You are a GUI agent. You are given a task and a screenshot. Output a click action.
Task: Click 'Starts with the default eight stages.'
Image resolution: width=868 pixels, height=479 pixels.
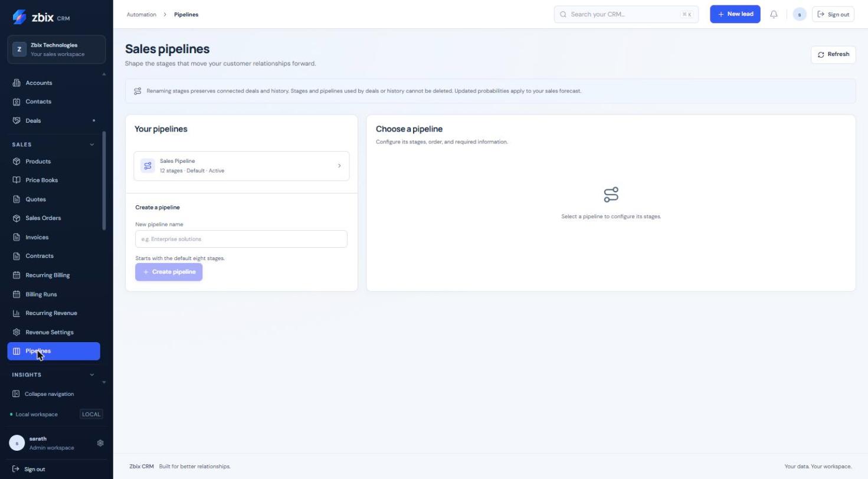pos(180,258)
